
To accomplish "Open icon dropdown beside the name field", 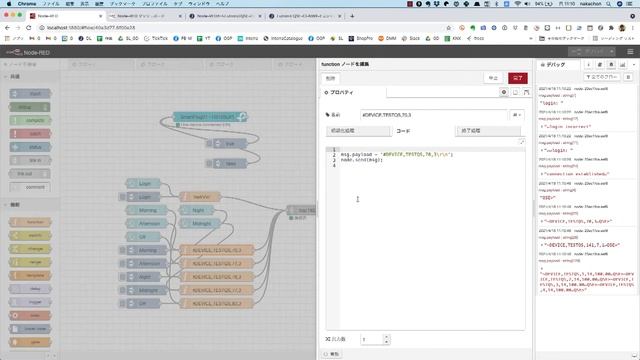I will click(x=517, y=115).
